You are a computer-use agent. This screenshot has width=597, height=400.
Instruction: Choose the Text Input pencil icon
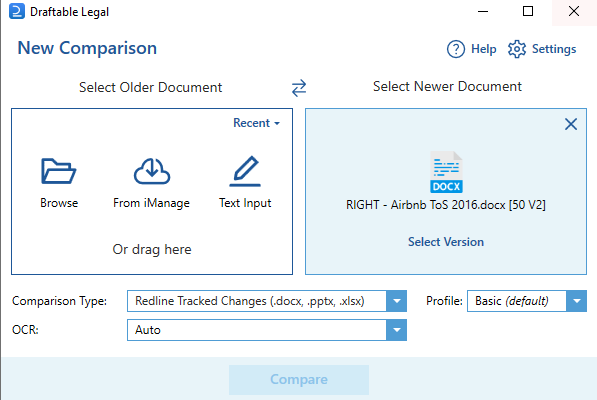point(245,171)
